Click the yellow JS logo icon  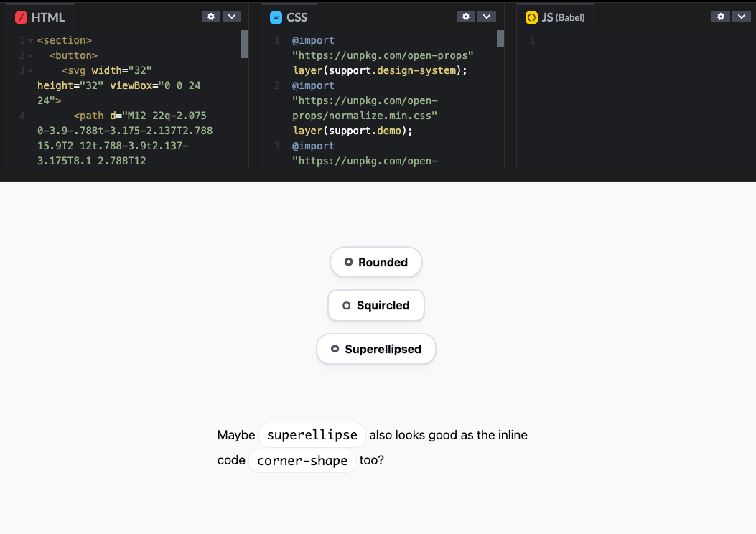(x=532, y=17)
